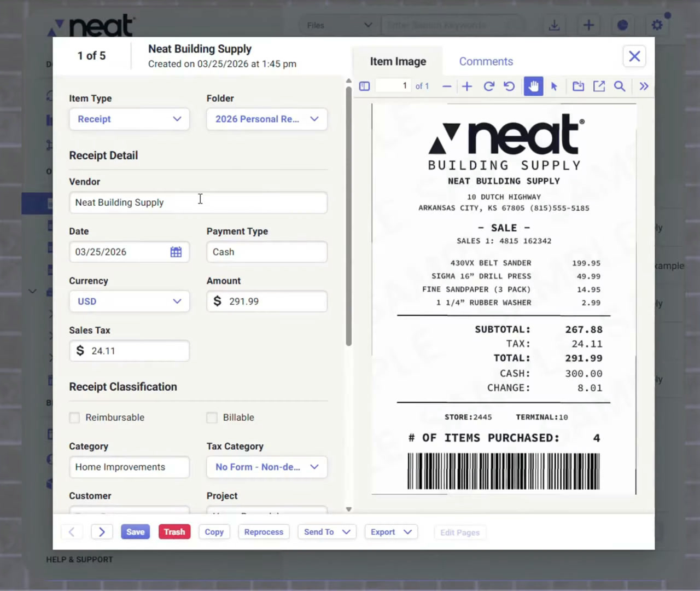Click the form's vertical scrollbar

click(348, 217)
